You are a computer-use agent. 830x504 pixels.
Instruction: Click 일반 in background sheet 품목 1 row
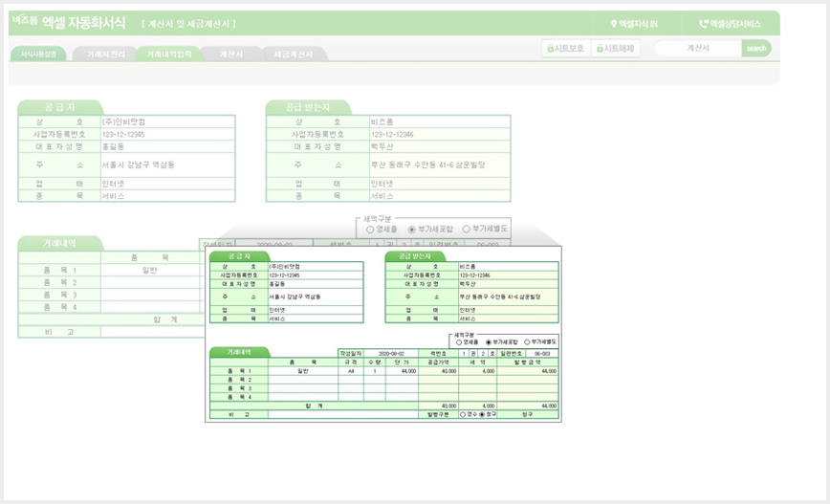pos(150,270)
